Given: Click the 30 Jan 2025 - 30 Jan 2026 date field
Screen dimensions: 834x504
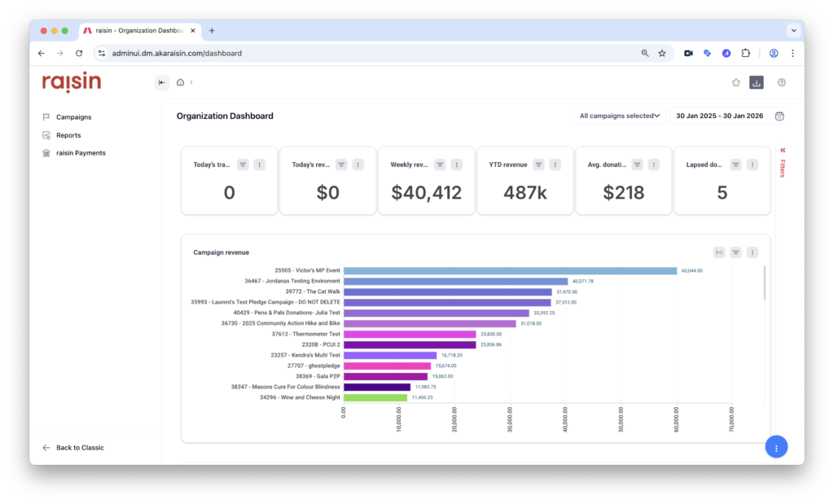Looking at the screenshot, I should pos(720,116).
